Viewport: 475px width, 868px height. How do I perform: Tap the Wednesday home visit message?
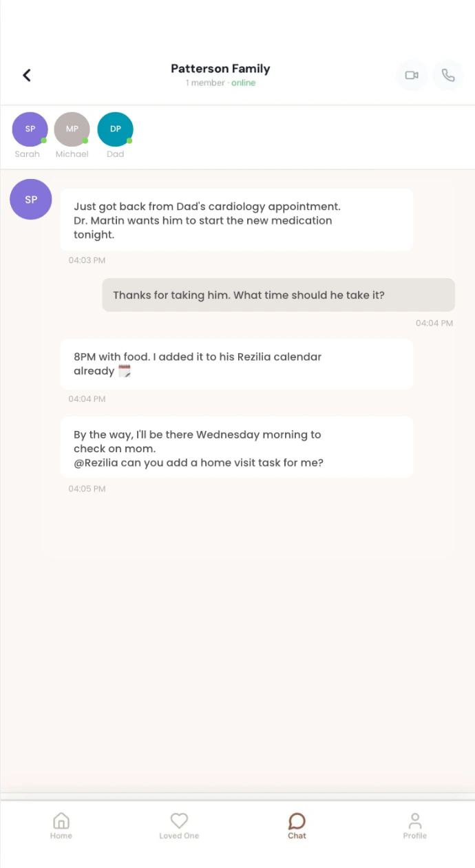click(x=236, y=447)
